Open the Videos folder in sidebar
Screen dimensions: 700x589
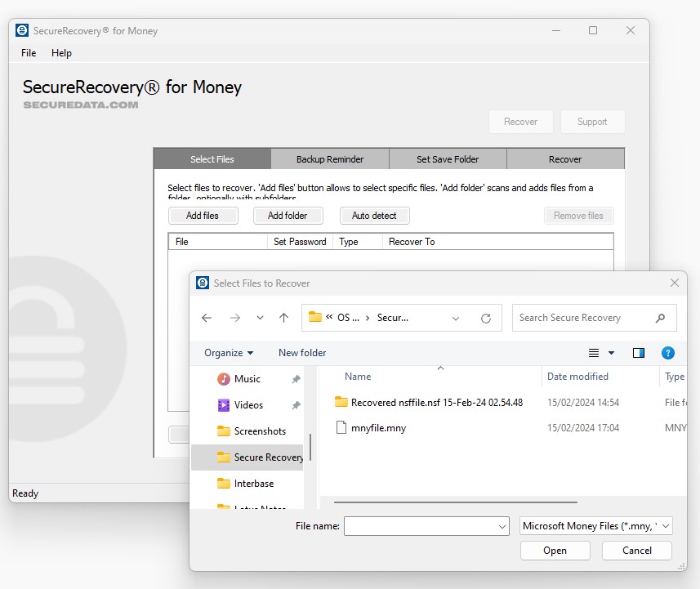click(x=248, y=405)
